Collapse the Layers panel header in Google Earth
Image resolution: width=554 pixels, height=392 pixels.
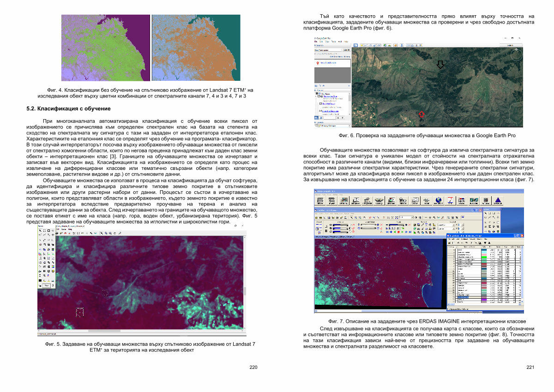point(315,122)
